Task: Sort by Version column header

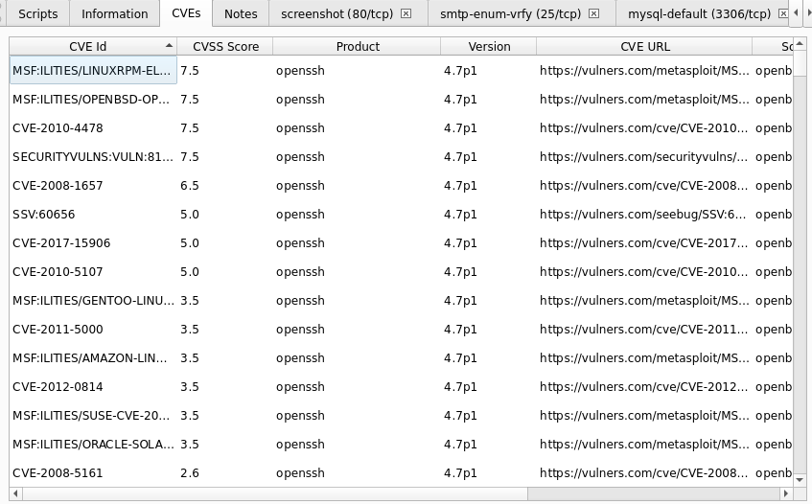Action: pyautogui.click(x=489, y=47)
